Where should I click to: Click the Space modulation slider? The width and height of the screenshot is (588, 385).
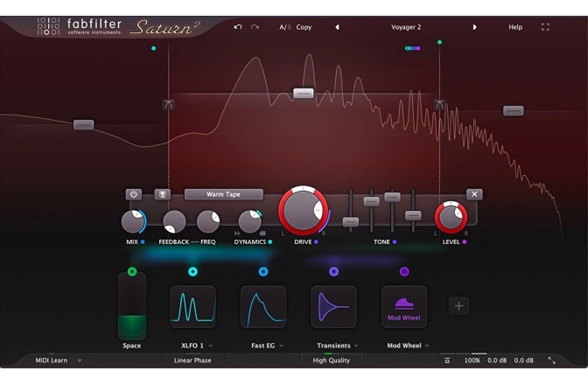(x=132, y=306)
